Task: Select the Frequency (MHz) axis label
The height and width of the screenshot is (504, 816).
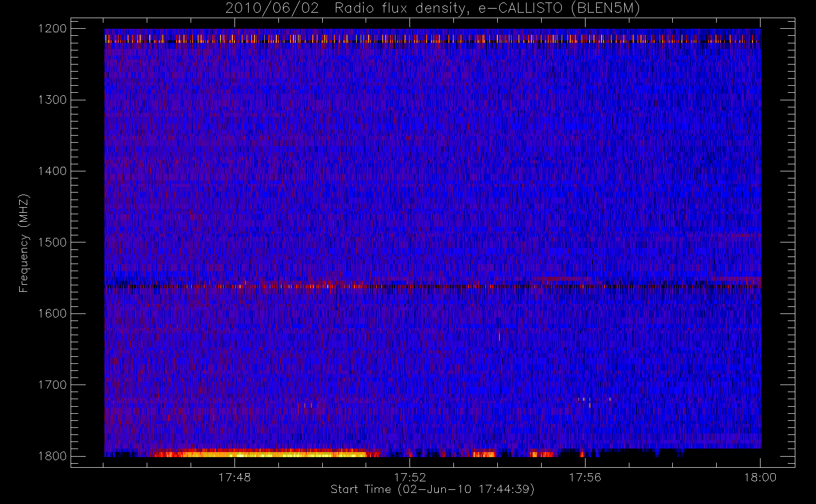Action: [x=24, y=243]
